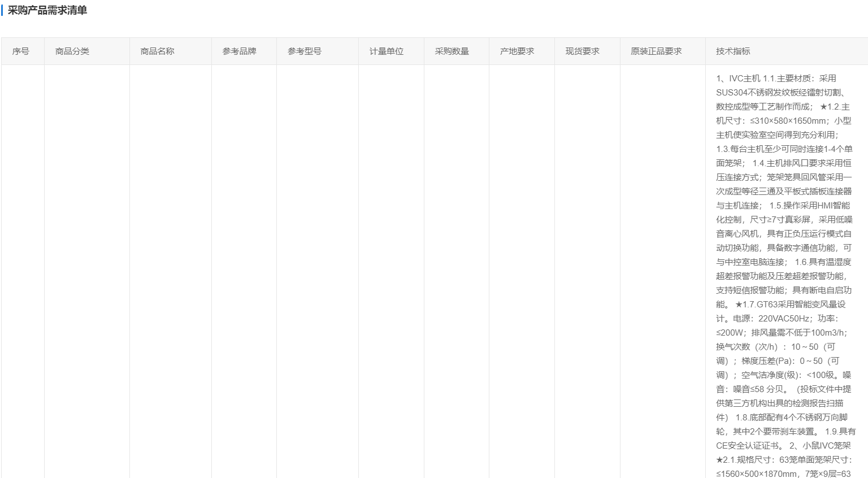This screenshot has height=478, width=868.
Task: Select the 计量单位 column header
Action: point(387,51)
